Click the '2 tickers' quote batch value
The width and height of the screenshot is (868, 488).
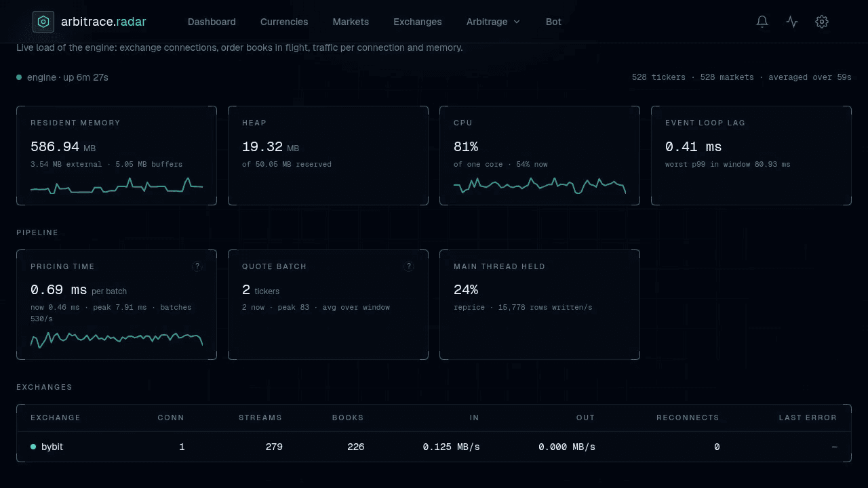click(x=260, y=290)
